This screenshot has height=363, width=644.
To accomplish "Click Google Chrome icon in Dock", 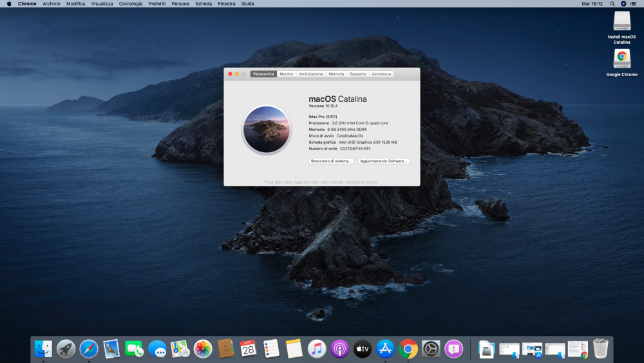I will coord(408,349).
